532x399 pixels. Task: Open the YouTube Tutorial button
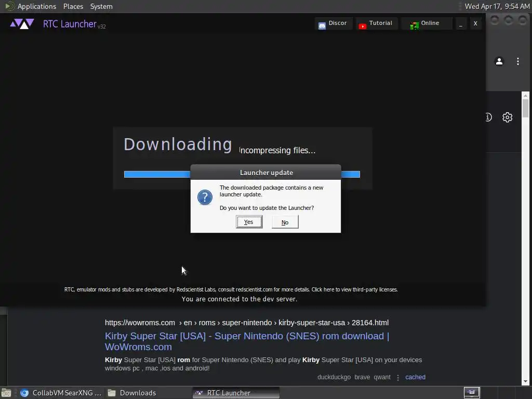376,23
